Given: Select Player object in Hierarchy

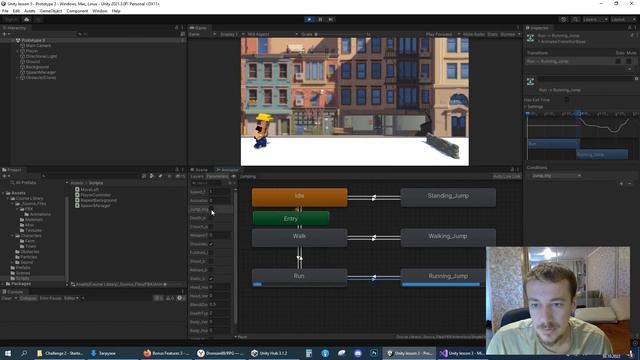Looking at the screenshot, I should point(32,51).
